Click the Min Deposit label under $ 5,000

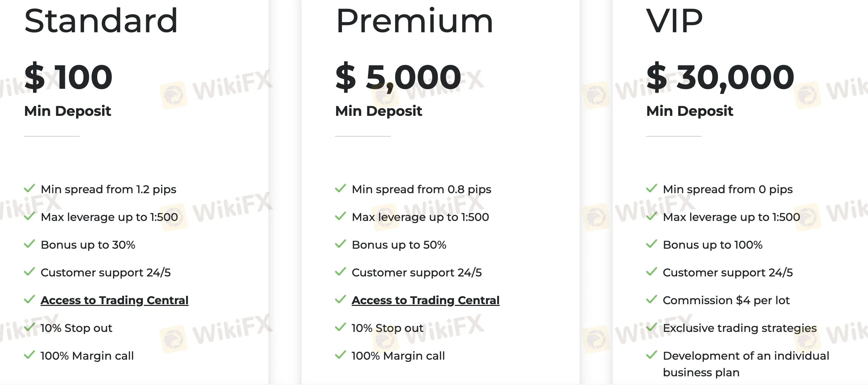[378, 111]
